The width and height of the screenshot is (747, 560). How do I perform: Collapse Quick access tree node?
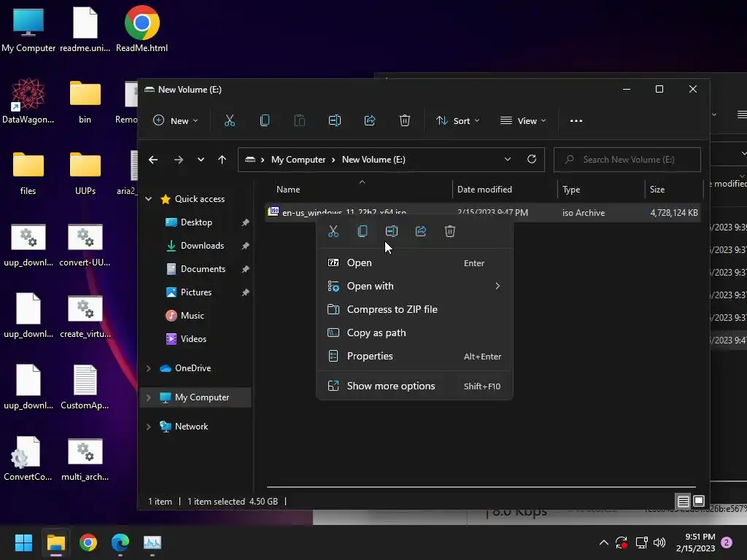(x=149, y=199)
